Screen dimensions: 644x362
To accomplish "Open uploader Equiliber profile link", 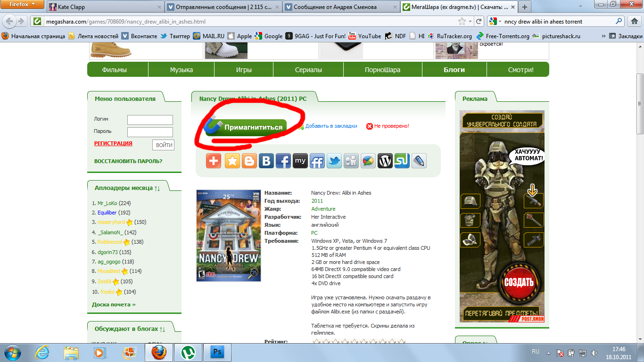I will tap(107, 213).
